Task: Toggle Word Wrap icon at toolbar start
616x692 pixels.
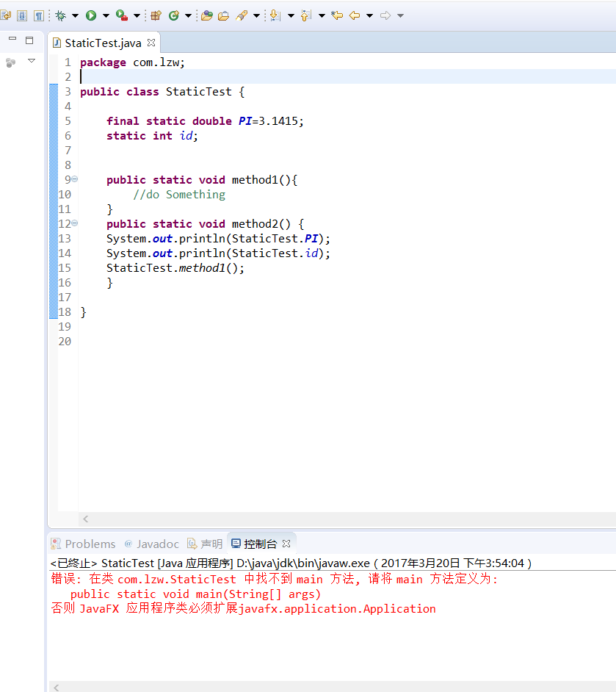Action: [x=5, y=15]
